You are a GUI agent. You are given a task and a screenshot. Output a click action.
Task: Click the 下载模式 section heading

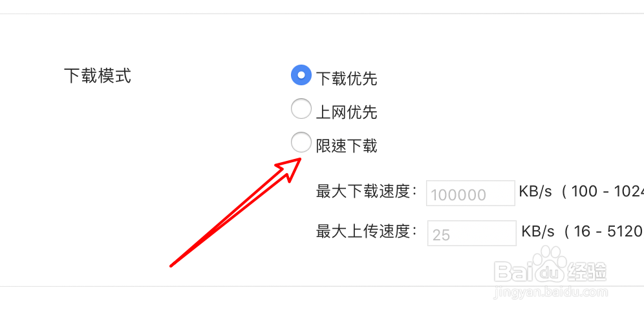pyautogui.click(x=98, y=76)
